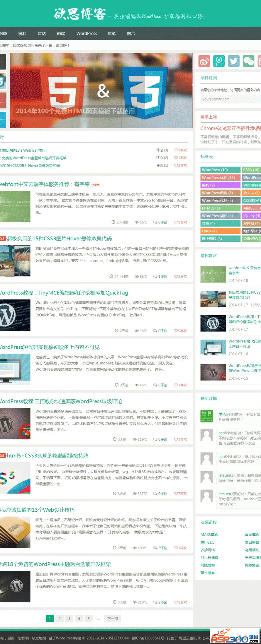Select the WordPress (19) tag
261x644 pixels.
coord(221,170)
